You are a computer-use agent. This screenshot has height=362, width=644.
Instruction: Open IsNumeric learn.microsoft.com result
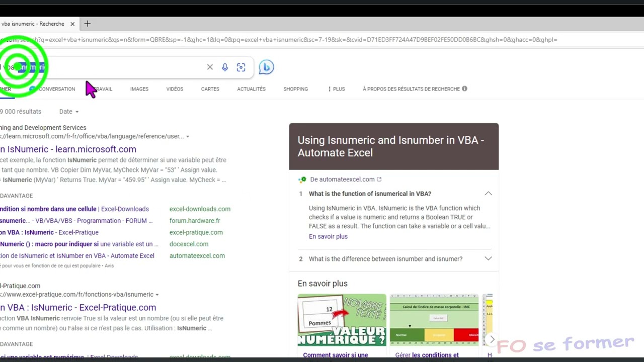coord(68,149)
